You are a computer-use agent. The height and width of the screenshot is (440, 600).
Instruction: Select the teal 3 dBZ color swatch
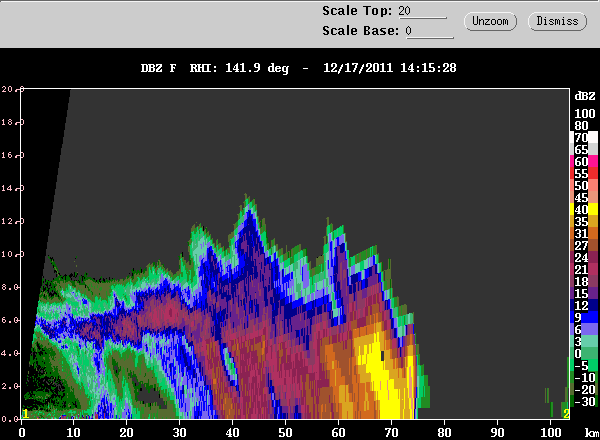(x=593, y=341)
